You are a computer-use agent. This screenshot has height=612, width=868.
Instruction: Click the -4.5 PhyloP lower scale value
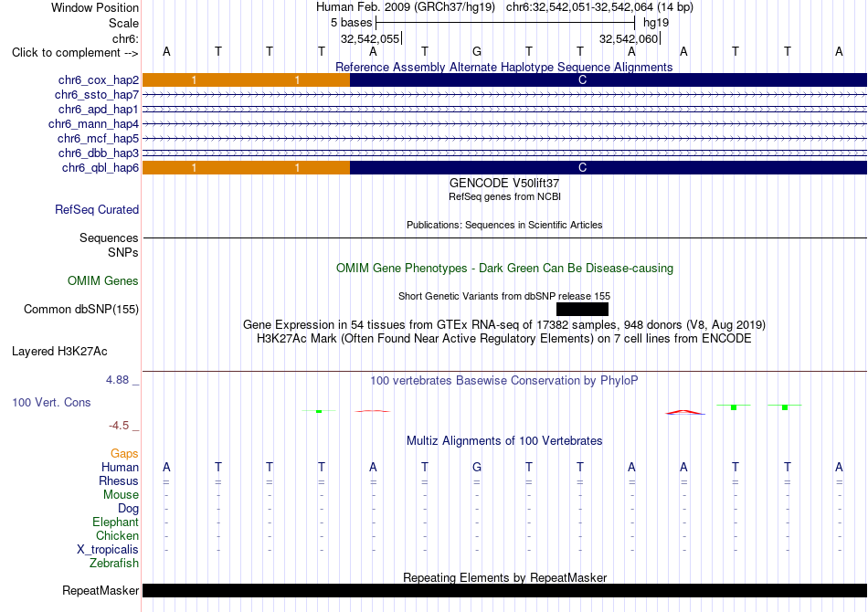point(119,425)
